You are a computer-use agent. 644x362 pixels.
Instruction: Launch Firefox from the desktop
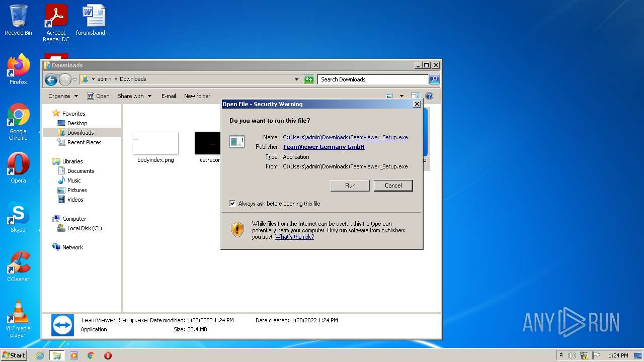click(x=18, y=69)
